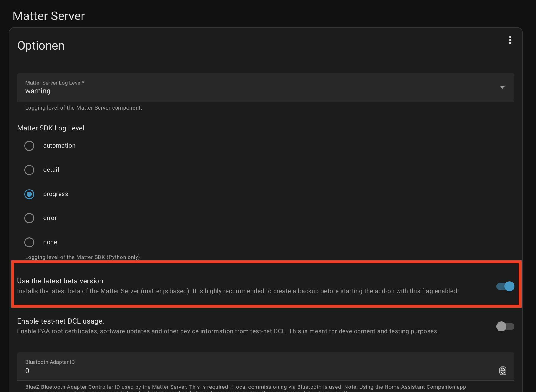Screen dimensions: 536x392
Task: Set SDK log level to none
Action: (x=29, y=242)
